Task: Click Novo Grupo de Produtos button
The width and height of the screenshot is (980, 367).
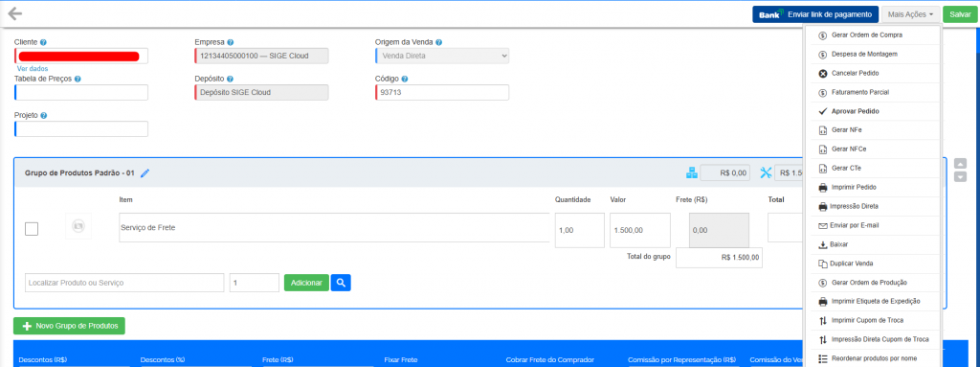Action: [x=69, y=326]
